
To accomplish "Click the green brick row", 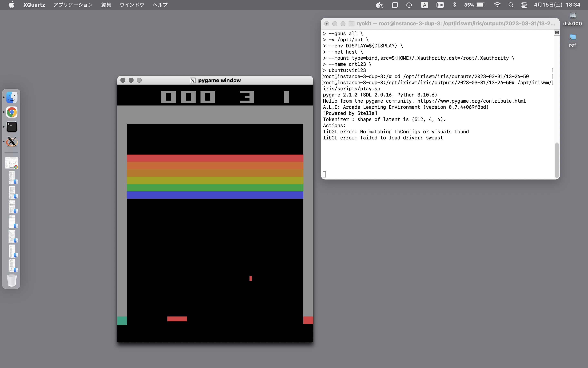I will (215, 188).
